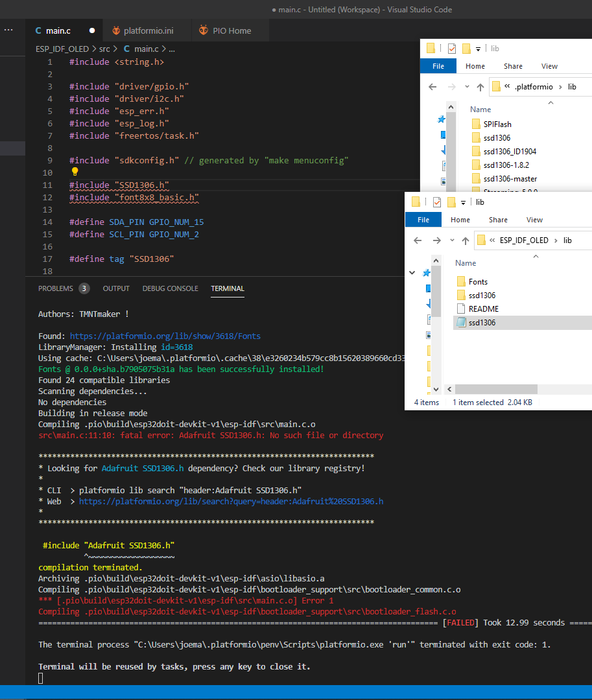Open Share ribbon tab in ESP_IDF_OLED lib window
The height and width of the screenshot is (700, 592).
tap(498, 220)
